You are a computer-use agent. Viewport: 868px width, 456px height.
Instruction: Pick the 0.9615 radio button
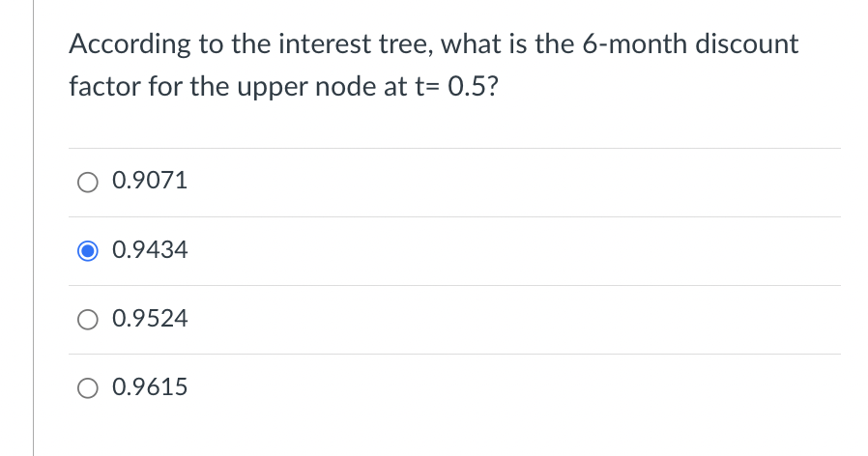click(87, 388)
